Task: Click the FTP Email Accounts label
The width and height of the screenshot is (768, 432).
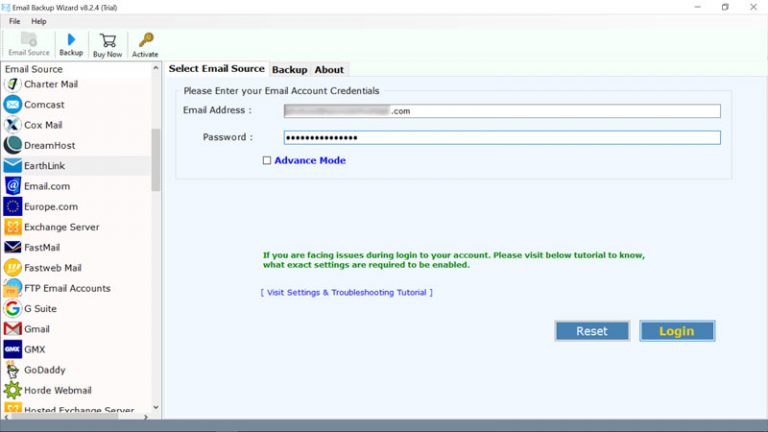Action: click(67, 288)
